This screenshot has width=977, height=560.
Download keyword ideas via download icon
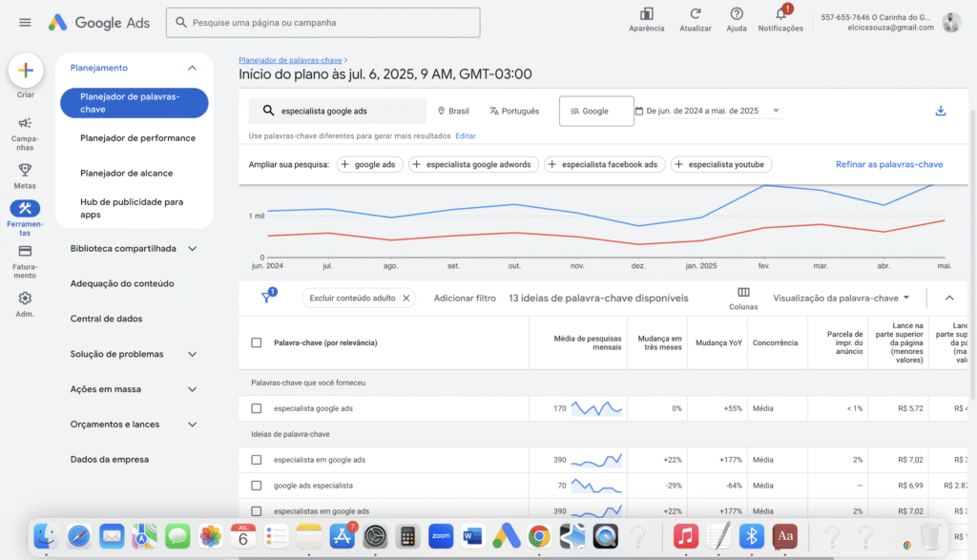(941, 111)
